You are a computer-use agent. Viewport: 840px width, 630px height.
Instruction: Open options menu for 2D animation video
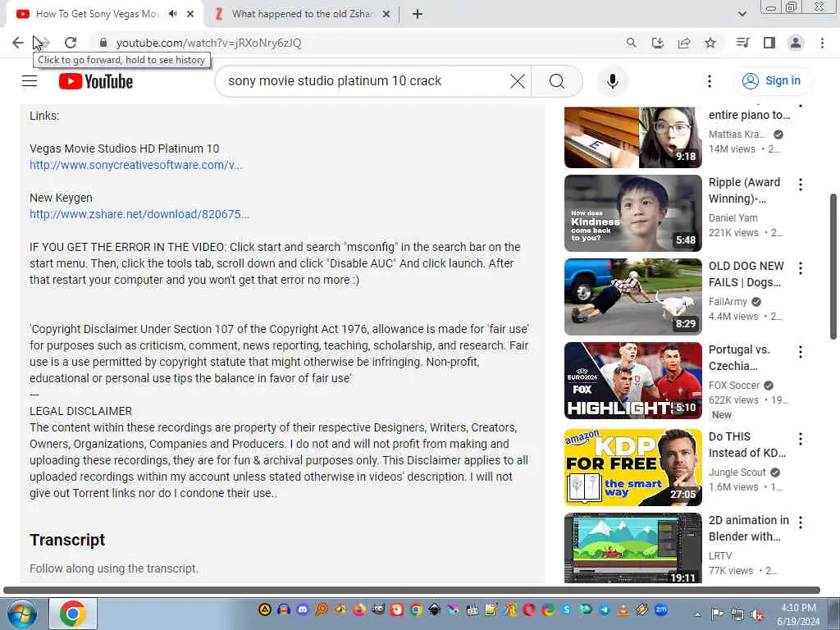coord(801,523)
